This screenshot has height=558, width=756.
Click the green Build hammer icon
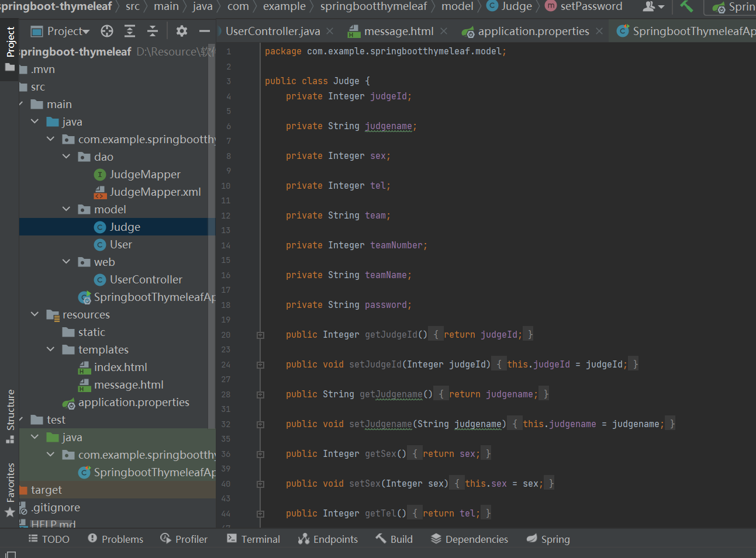point(686,7)
